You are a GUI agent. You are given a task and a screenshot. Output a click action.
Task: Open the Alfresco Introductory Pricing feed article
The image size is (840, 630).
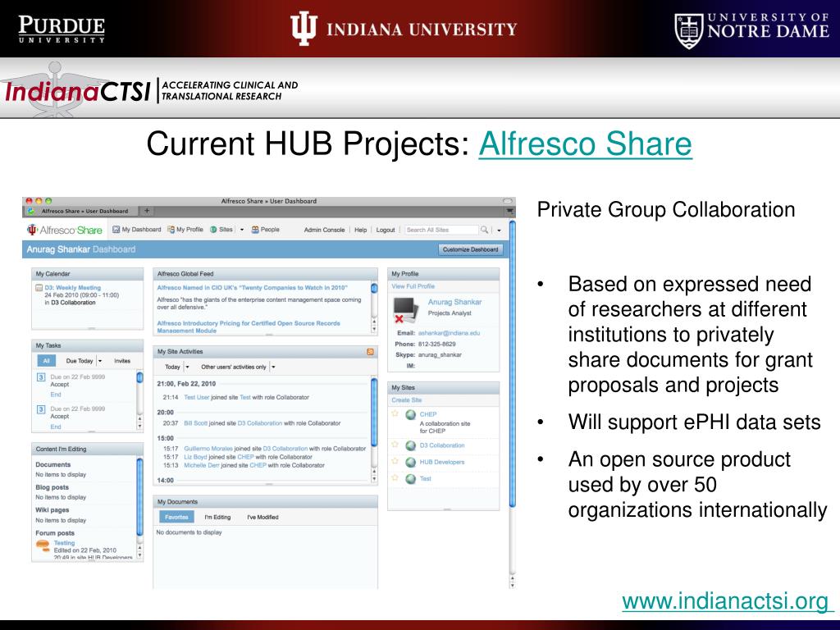coord(249,326)
